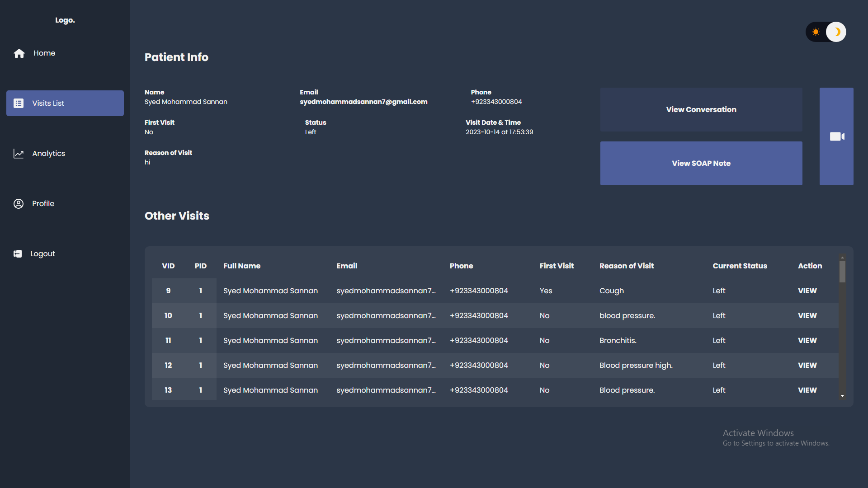Click the video camera icon button

[x=836, y=136]
